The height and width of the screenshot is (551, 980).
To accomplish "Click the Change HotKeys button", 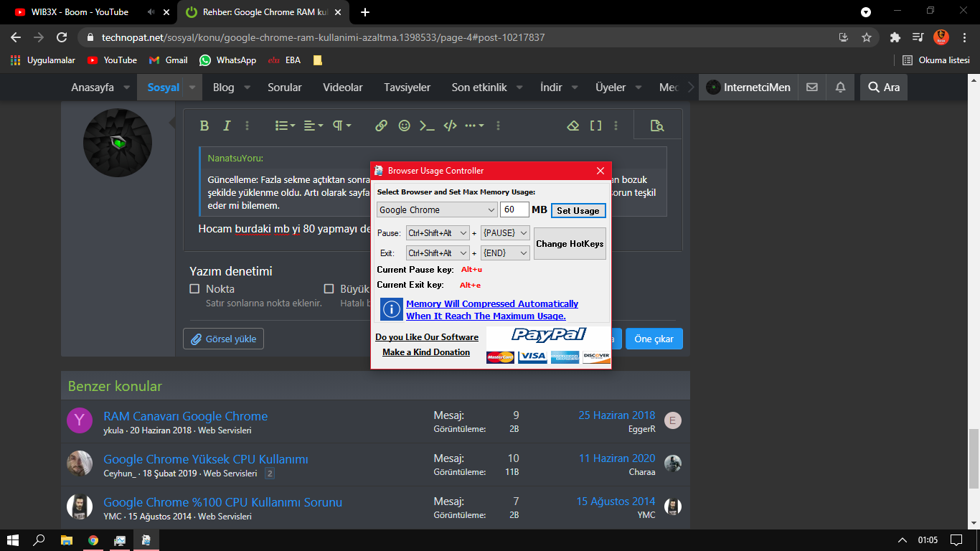I will click(x=570, y=244).
